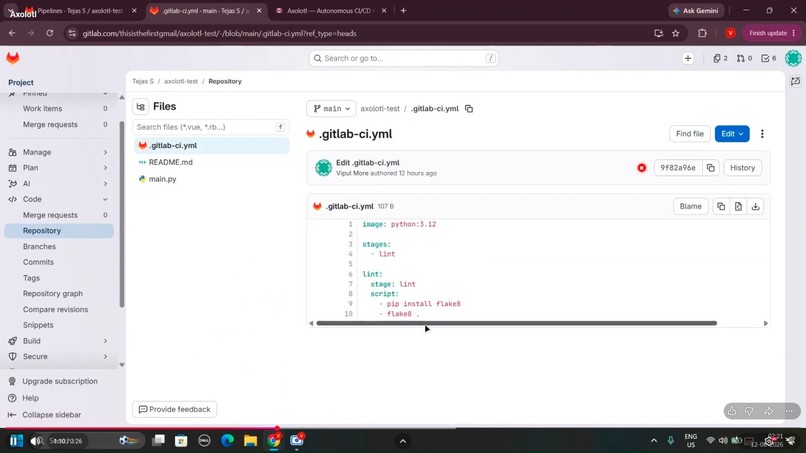Click the Blame button
Screen dimensions: 806x453
(x=690, y=206)
